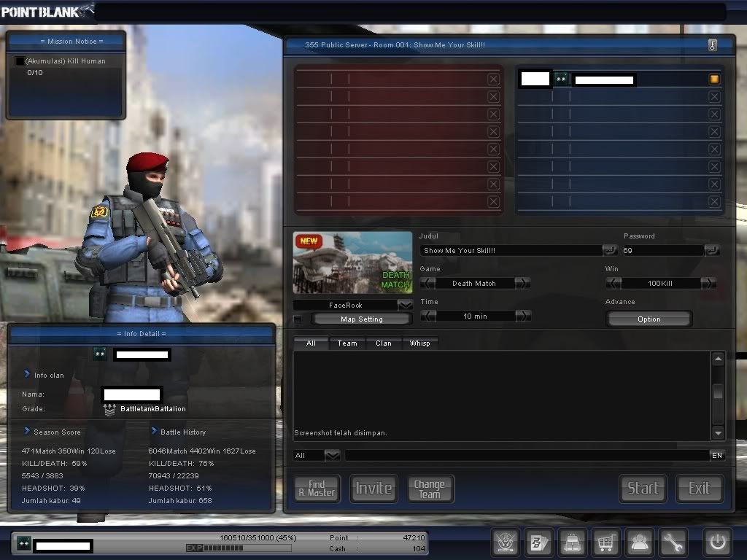Switch to the Clan chat tab
This screenshot has height=560, width=747.
384,343
